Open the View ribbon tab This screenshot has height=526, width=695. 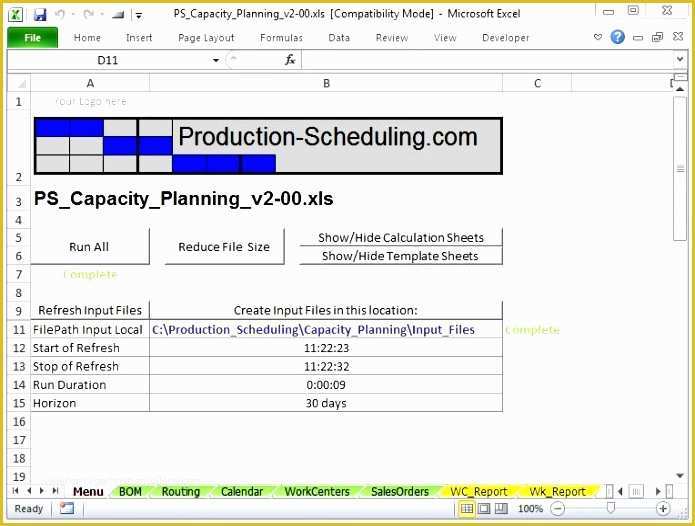[x=445, y=38]
